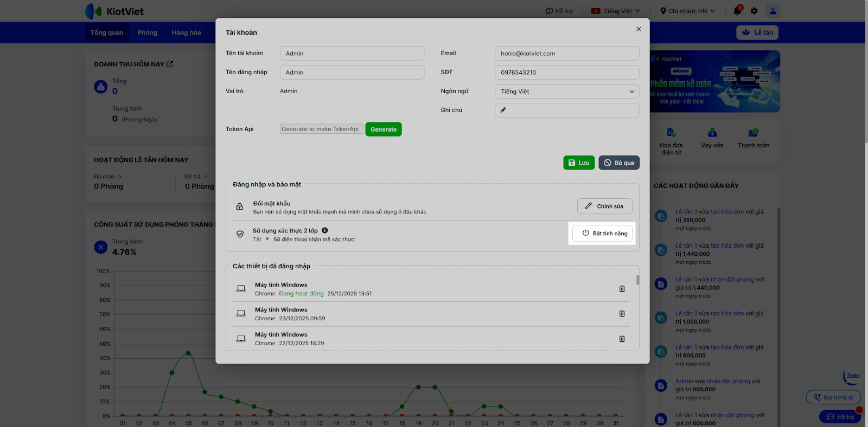The image size is (868, 427).
Task: Click the Phần mềm kế toán banner
Action: click(714, 81)
